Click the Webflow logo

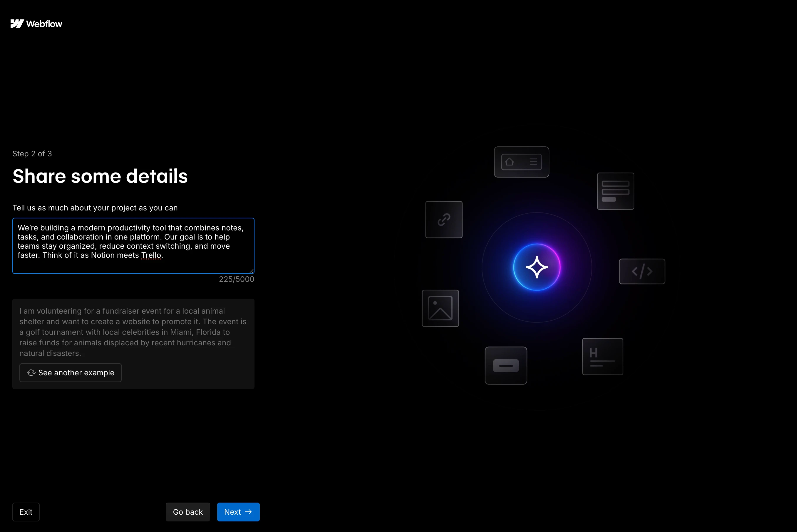[x=36, y=24]
